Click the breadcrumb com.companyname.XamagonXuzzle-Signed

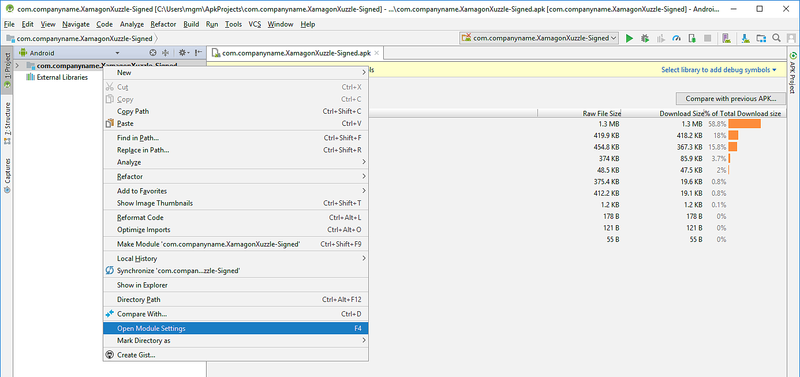point(84,38)
